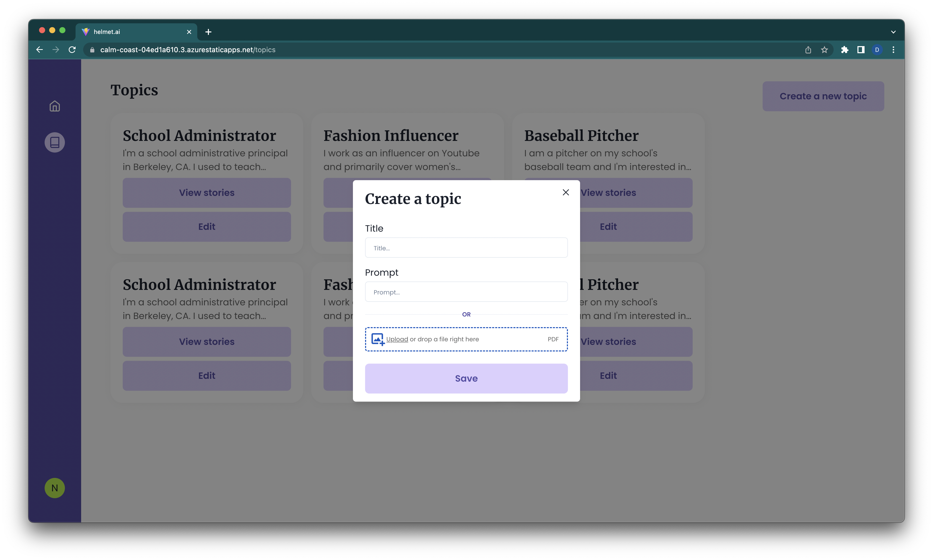Viewport: 933px width, 560px height.
Task: Open the Chrome profile D avatar
Action: pyautogui.click(x=877, y=50)
